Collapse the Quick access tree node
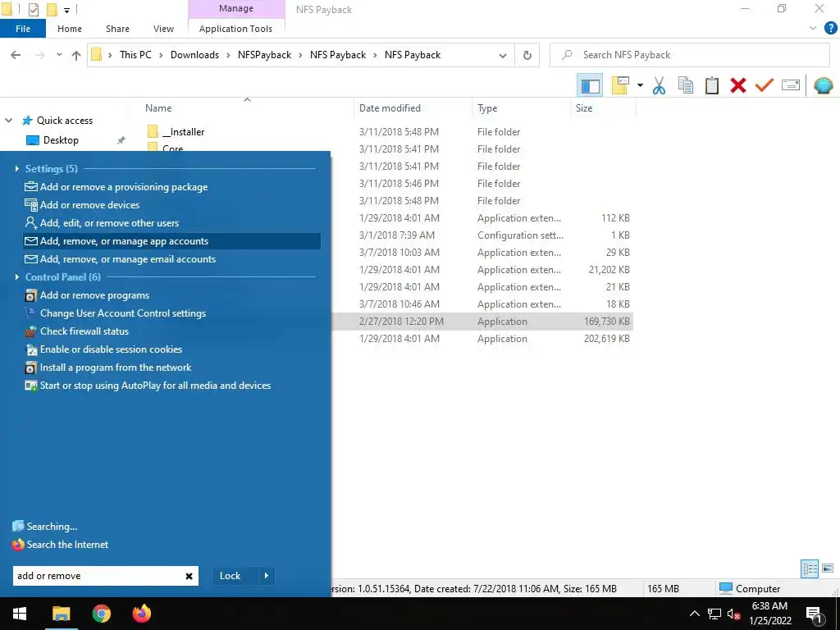 click(x=8, y=121)
